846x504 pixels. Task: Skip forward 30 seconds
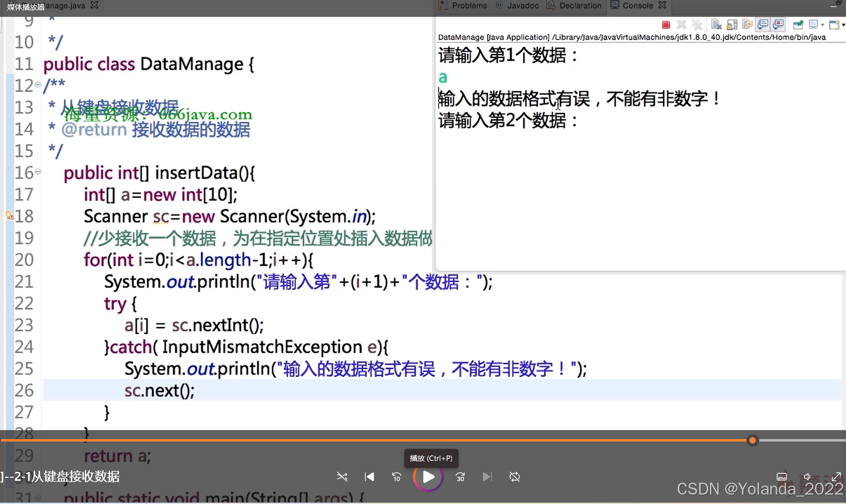[460, 477]
